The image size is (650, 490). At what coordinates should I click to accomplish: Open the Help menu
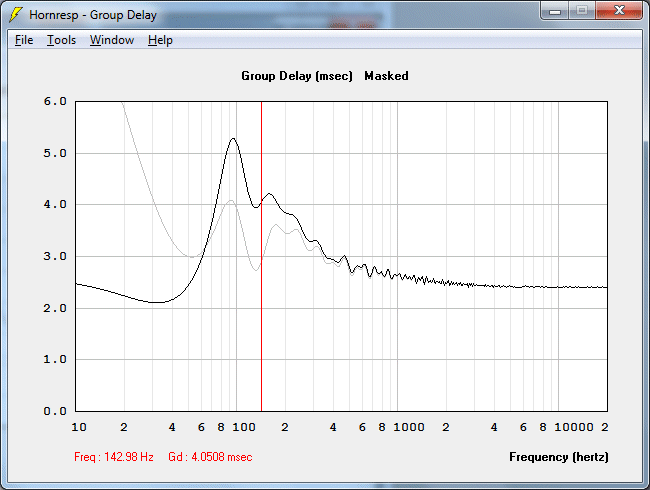pos(160,40)
